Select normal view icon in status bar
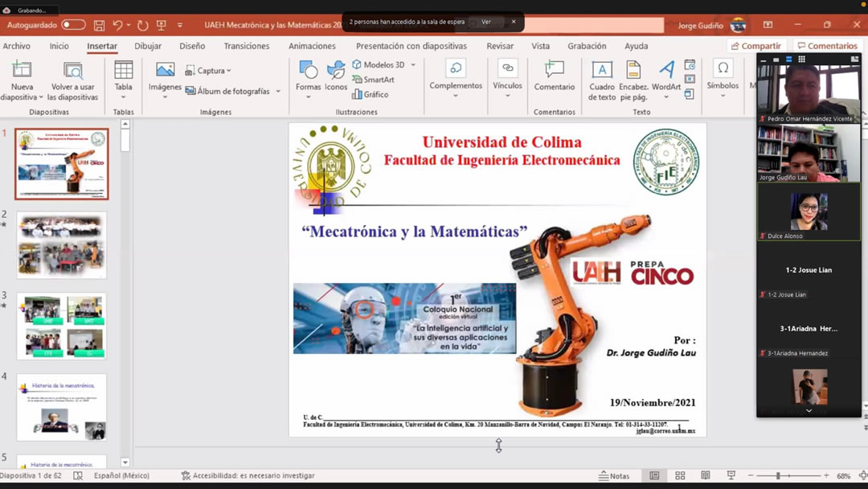Screen dimensions: 868x489 (x=654, y=475)
